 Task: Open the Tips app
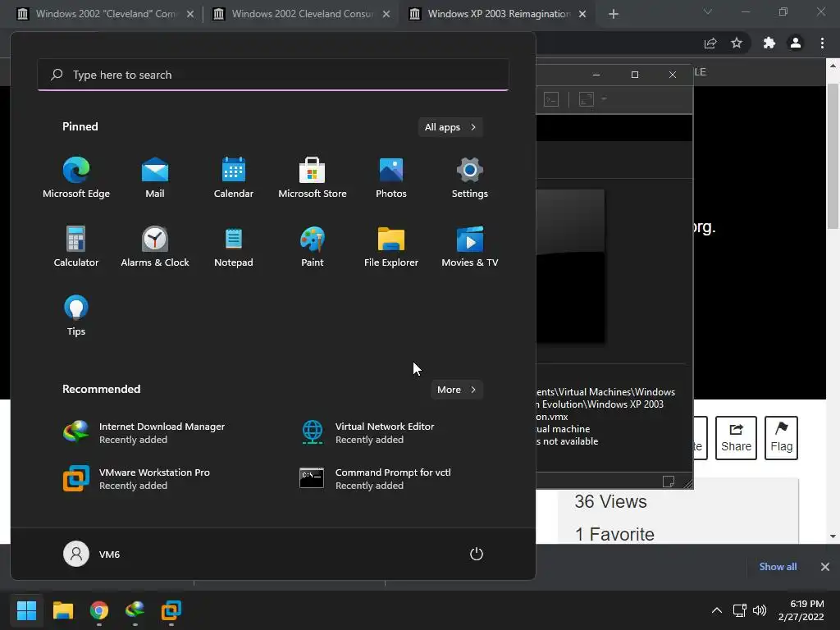click(x=76, y=316)
